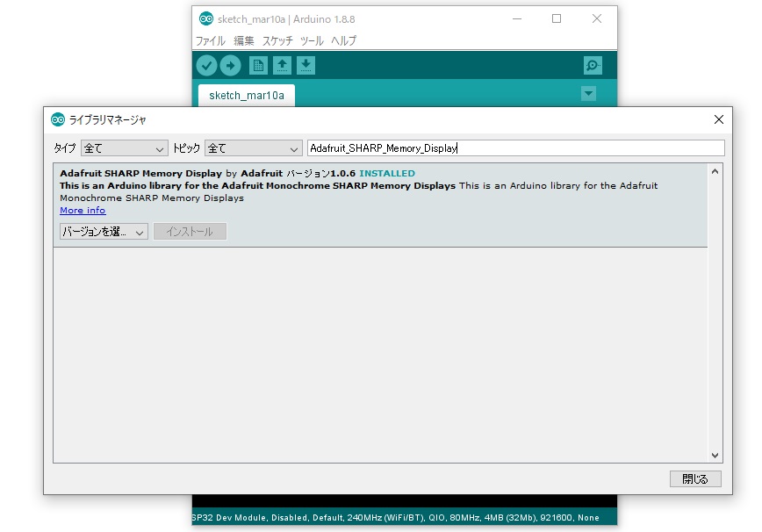Click the Arduino logo in Library Manager title
Viewport: 762px width, 532px height.
[x=58, y=119]
